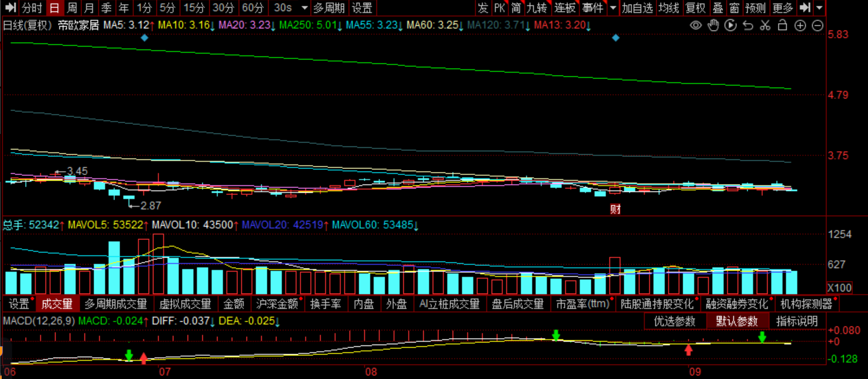
Task: Select the 日 daily period tab
Action: [x=54, y=8]
